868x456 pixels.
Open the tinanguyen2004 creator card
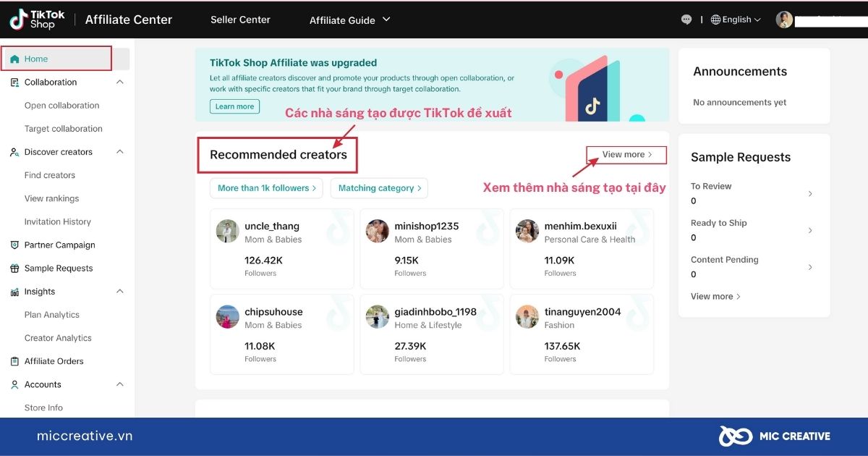point(582,334)
